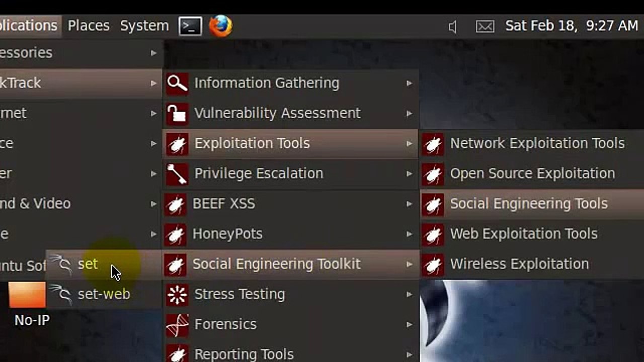Choose the set-web menu entry
The height and width of the screenshot is (362, 644).
point(104,294)
